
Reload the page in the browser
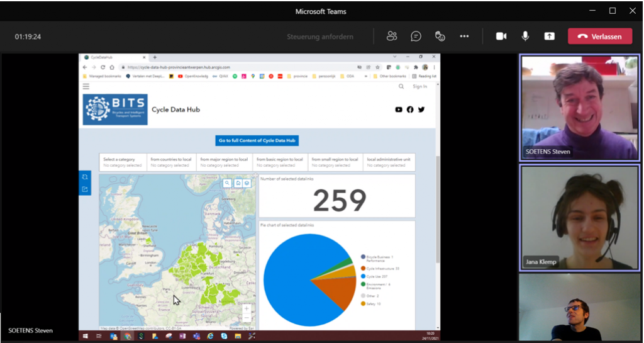[x=103, y=67]
